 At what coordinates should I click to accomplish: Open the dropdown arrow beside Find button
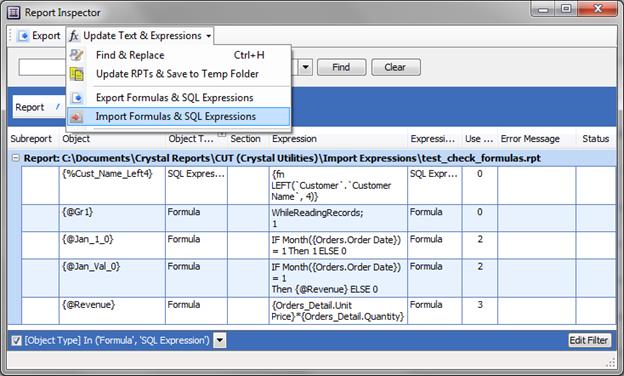point(305,67)
